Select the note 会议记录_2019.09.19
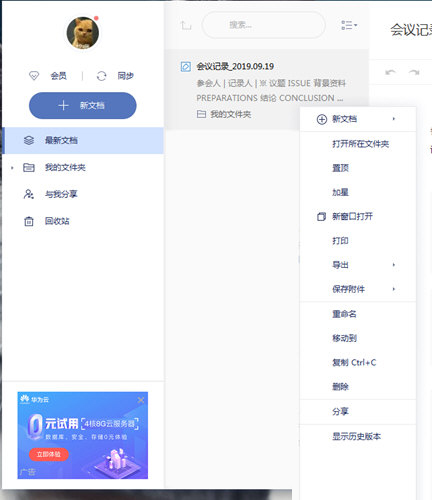 coord(267,90)
